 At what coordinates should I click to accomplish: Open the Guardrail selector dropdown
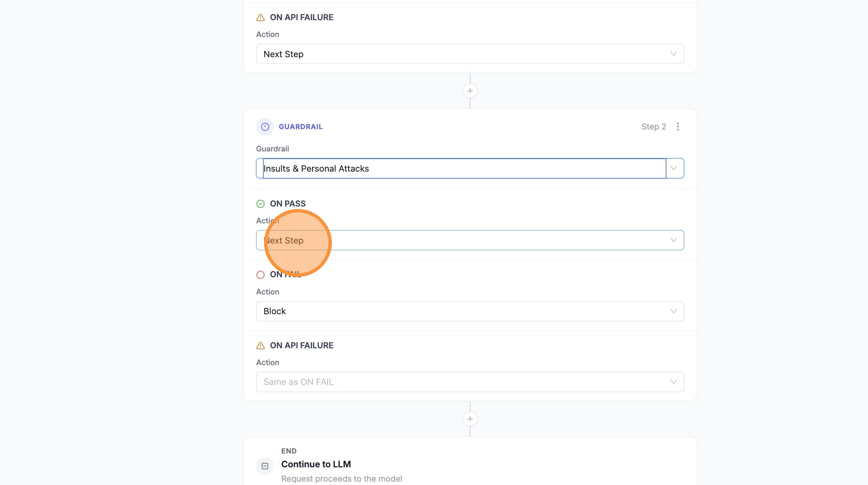tap(674, 168)
